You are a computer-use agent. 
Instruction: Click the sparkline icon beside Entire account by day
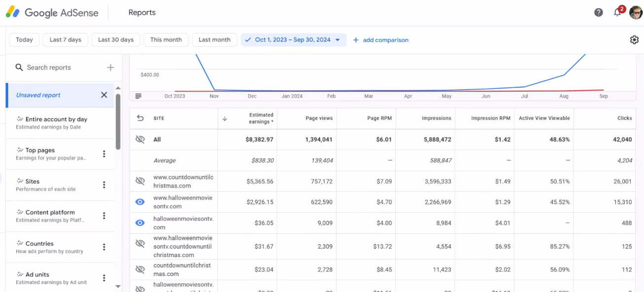20,119
